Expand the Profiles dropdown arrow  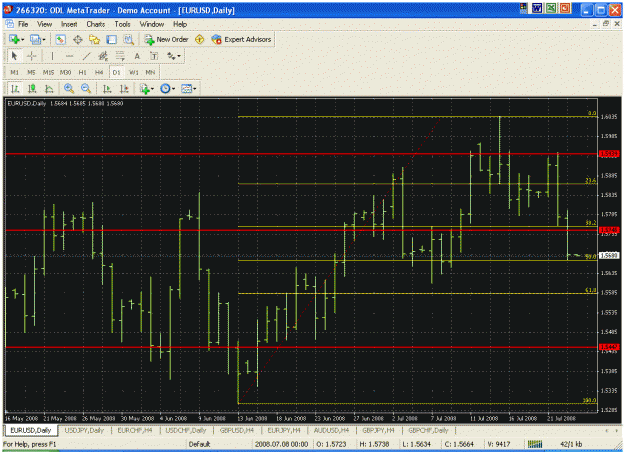coord(44,39)
